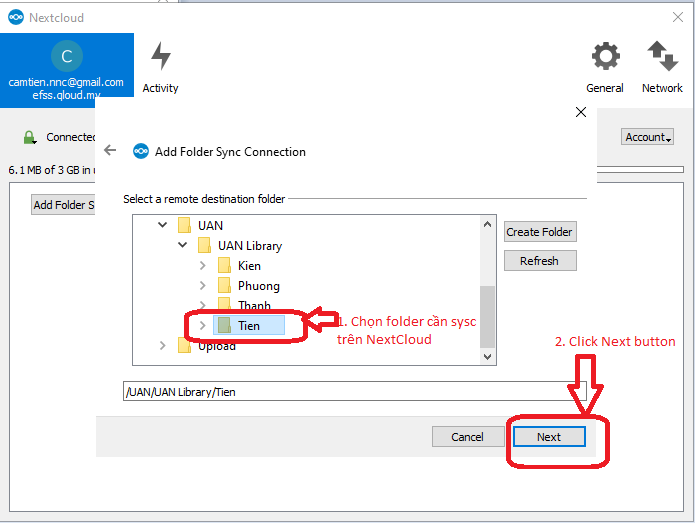This screenshot has height=523, width=695.
Task: Click Add Folder Sync button in main window
Action: [x=63, y=205]
